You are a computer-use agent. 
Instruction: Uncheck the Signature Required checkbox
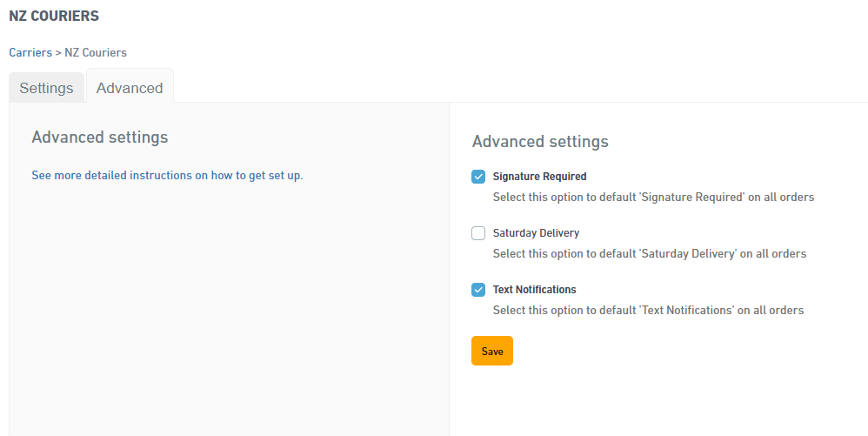tap(478, 177)
